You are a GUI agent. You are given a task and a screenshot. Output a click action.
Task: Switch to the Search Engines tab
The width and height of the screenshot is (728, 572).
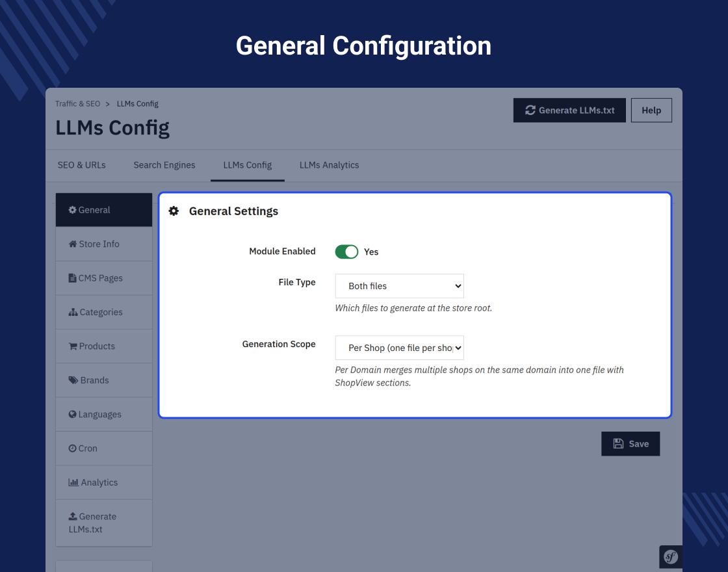tap(164, 165)
